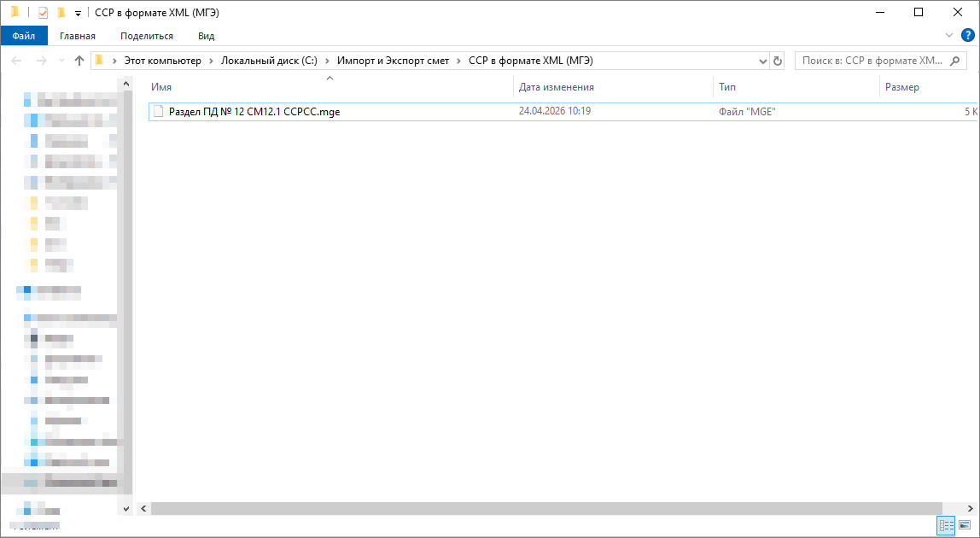Click the ССР в формате XML (МГЭ) breadcrumb
Image resolution: width=980 pixels, height=538 pixels.
point(531,61)
